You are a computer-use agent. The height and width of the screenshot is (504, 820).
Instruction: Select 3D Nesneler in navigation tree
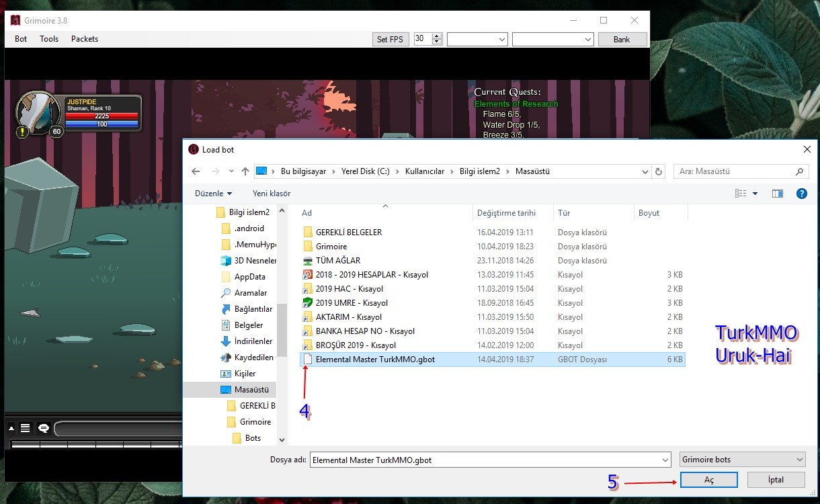(249, 261)
